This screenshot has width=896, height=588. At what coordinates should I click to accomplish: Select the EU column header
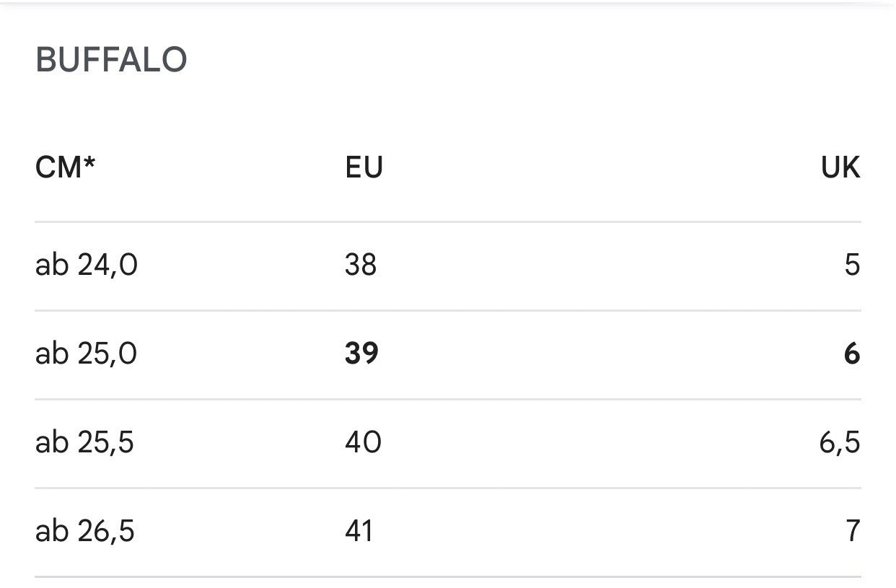pos(364,167)
